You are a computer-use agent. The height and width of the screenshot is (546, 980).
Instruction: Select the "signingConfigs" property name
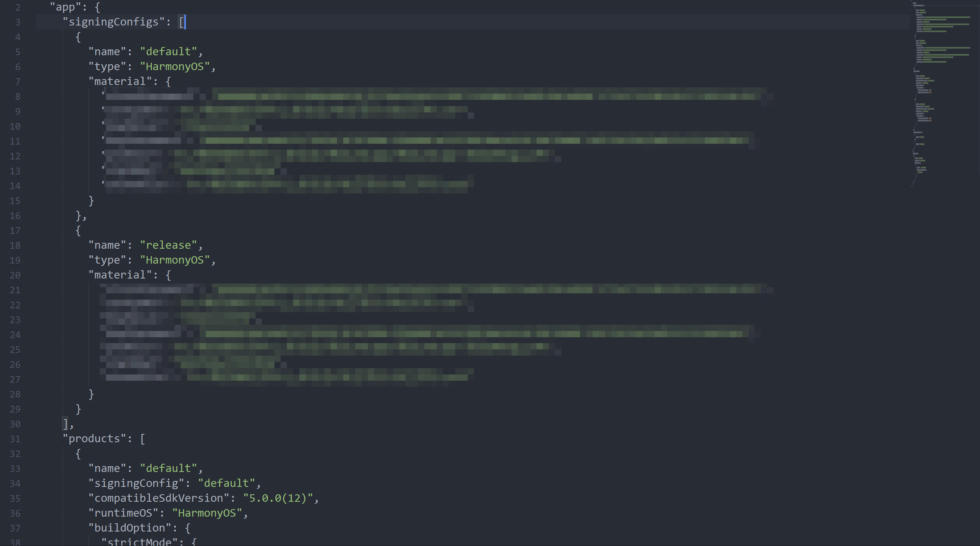click(x=116, y=22)
